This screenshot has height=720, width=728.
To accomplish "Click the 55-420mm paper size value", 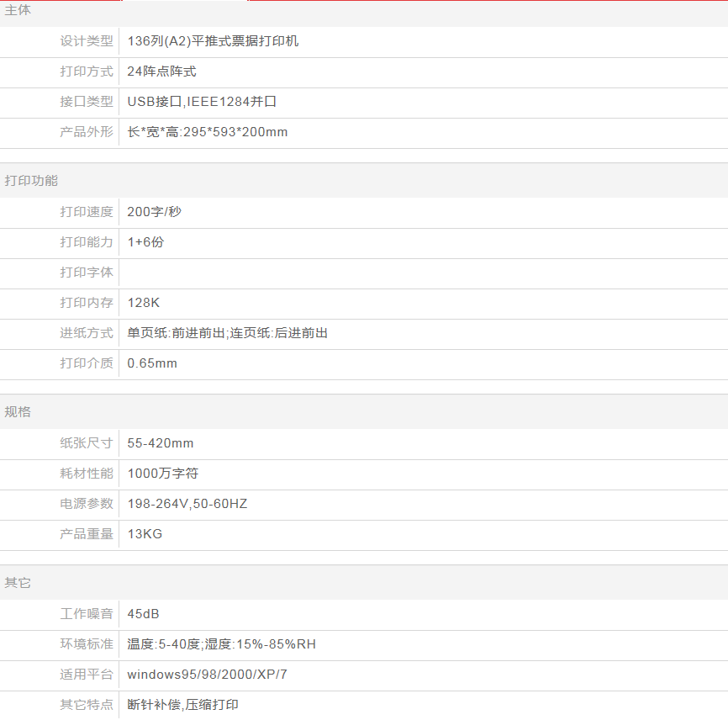I will point(161,443).
